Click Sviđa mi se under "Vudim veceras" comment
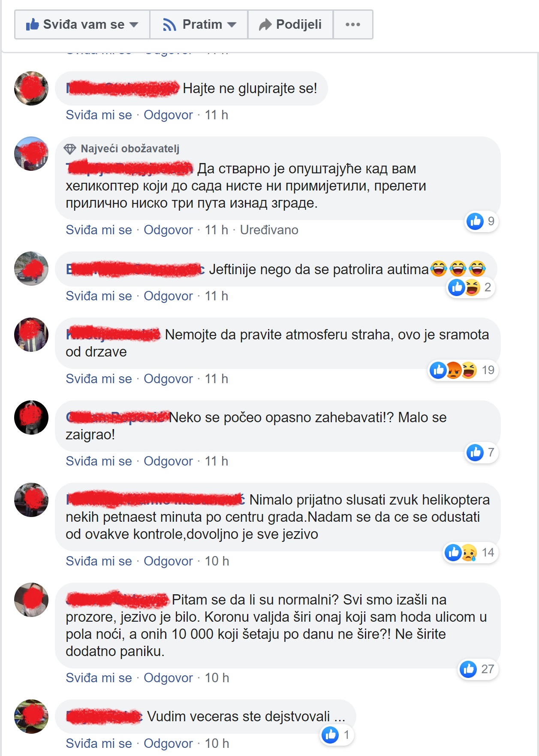This screenshot has width=539, height=756. point(99,744)
